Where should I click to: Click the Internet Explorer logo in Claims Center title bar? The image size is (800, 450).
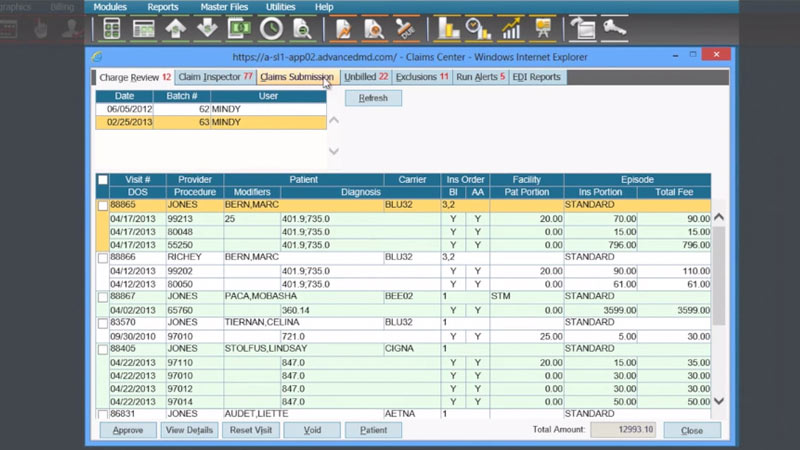point(97,57)
